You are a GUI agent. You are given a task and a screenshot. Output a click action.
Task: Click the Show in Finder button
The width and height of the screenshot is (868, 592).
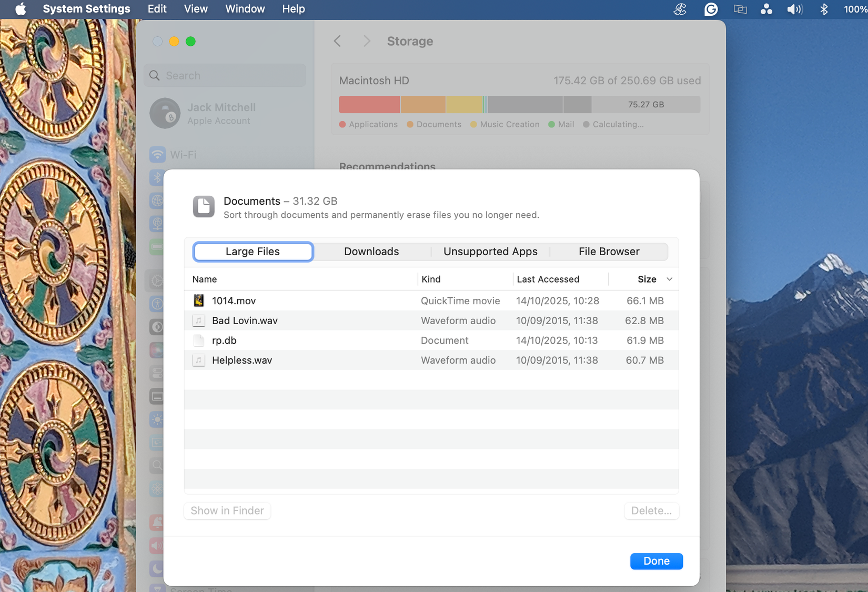coord(227,510)
